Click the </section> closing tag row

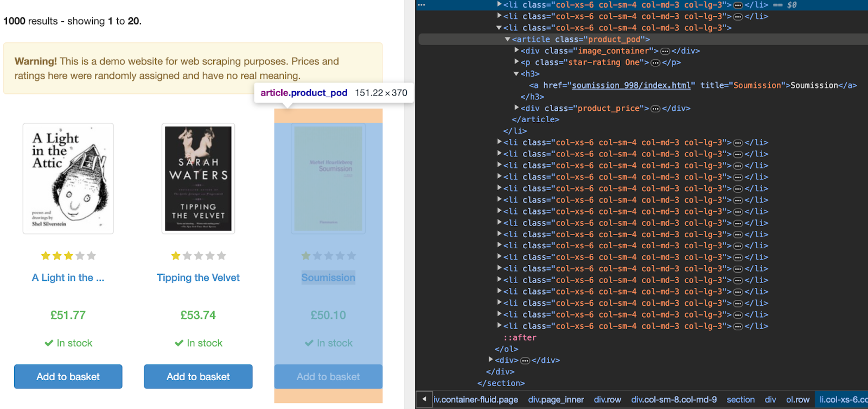(x=501, y=383)
